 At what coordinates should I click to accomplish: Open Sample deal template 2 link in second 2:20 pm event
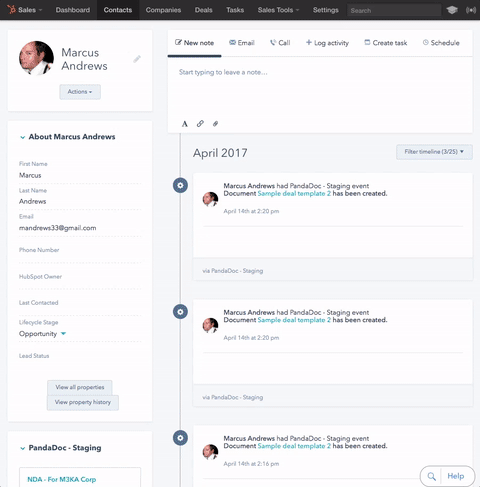click(294, 320)
